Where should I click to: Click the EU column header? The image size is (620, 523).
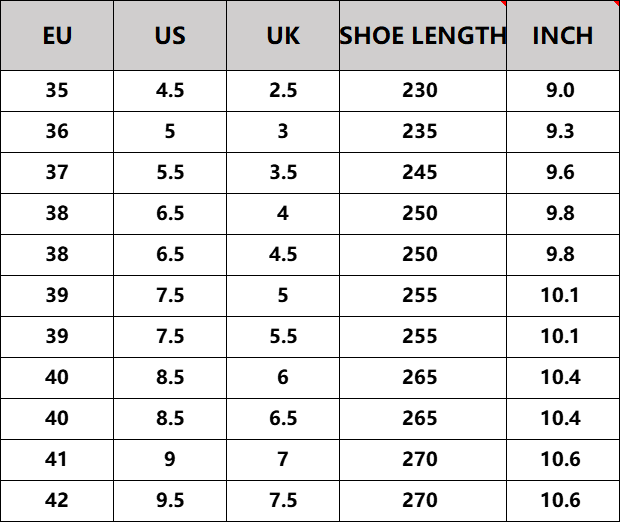[x=57, y=36]
